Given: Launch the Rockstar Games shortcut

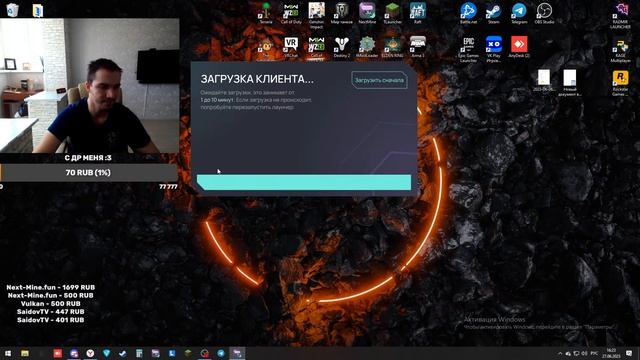Looking at the screenshot, I should pos(620,83).
